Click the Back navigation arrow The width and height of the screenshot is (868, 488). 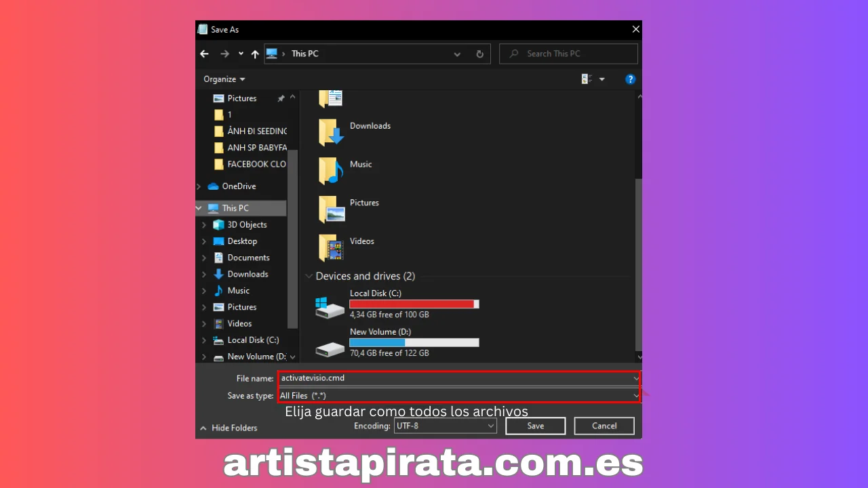tap(205, 54)
